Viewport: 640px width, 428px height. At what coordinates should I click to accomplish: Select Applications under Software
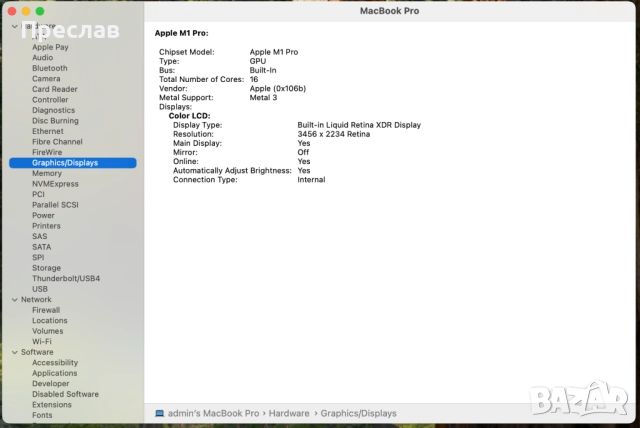tap(55, 373)
